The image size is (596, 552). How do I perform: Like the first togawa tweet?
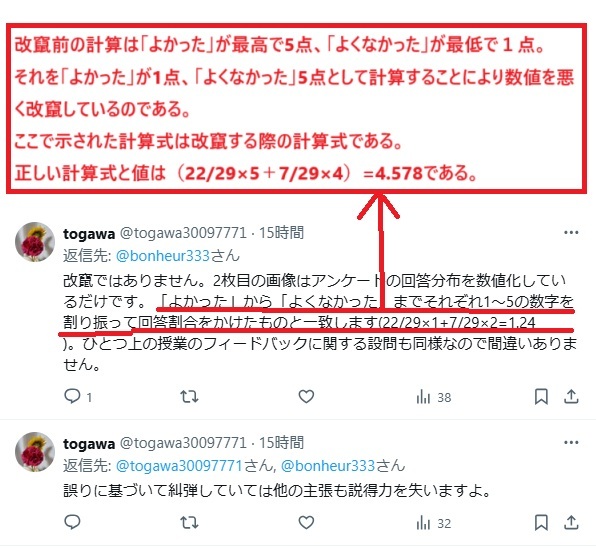306,397
